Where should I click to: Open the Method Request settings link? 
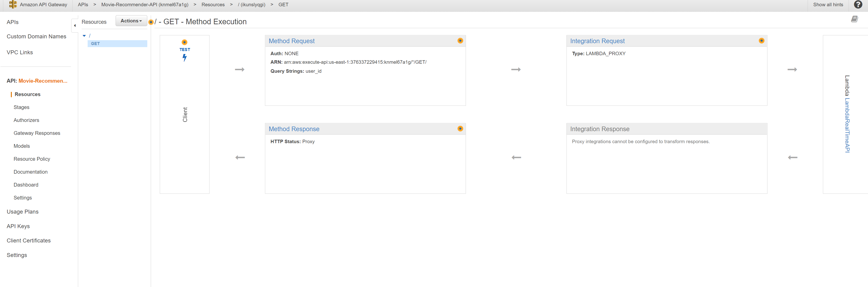[x=292, y=41]
